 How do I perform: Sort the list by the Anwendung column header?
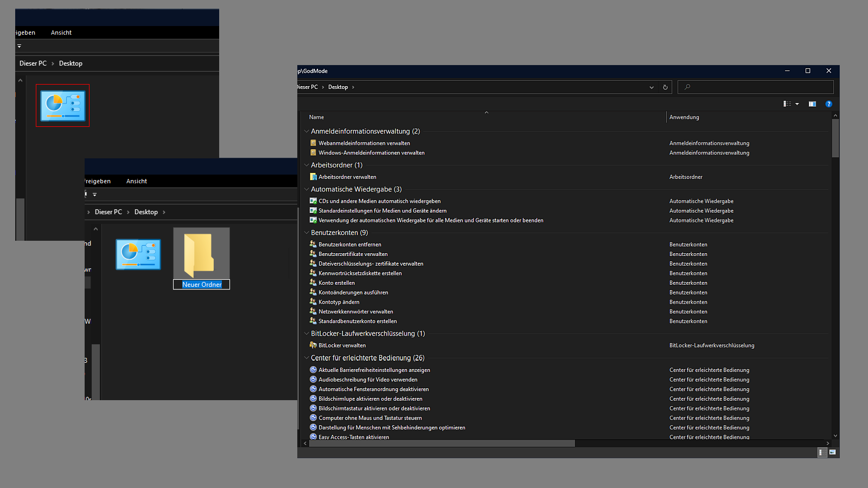click(x=684, y=117)
